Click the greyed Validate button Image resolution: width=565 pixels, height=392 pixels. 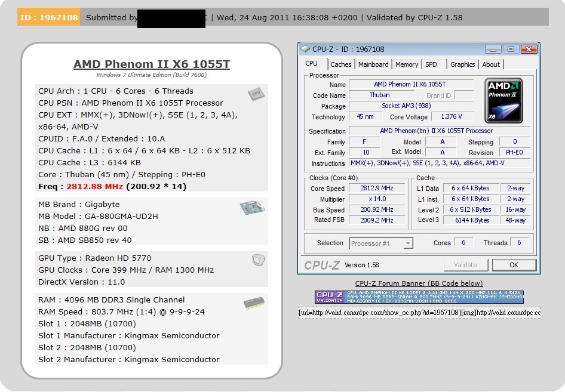click(x=465, y=265)
